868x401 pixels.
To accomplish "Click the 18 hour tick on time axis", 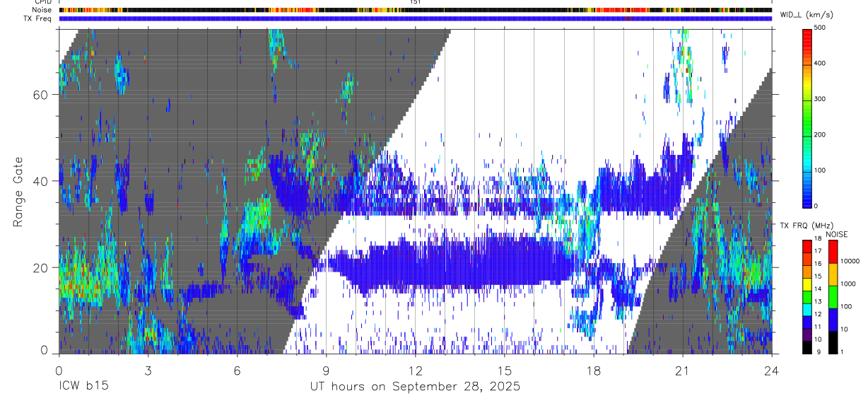I will click(x=594, y=370).
